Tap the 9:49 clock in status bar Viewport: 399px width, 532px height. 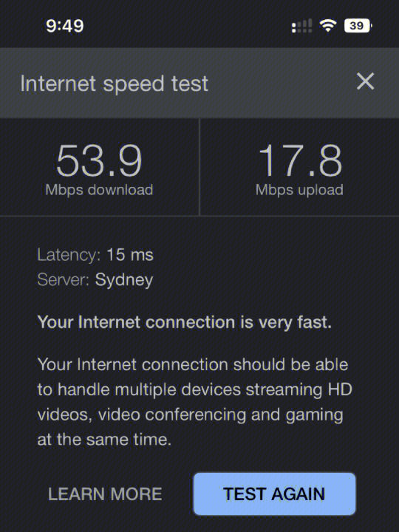[x=65, y=26]
